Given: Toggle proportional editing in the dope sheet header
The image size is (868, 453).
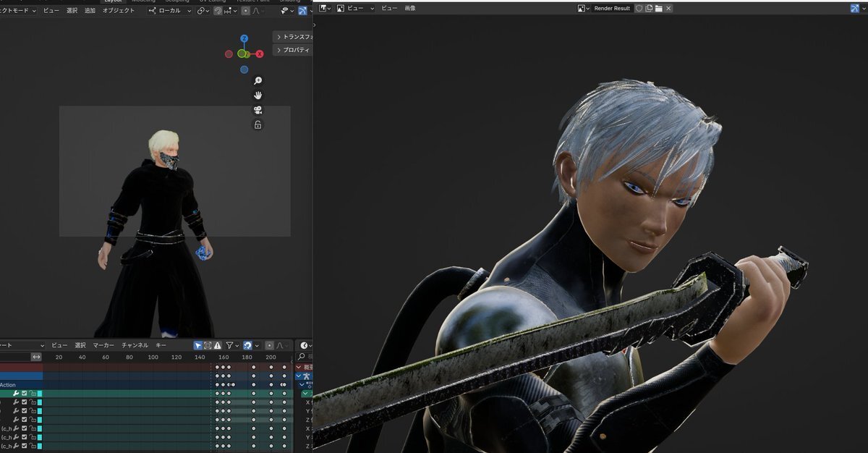Looking at the screenshot, I should click(x=270, y=345).
